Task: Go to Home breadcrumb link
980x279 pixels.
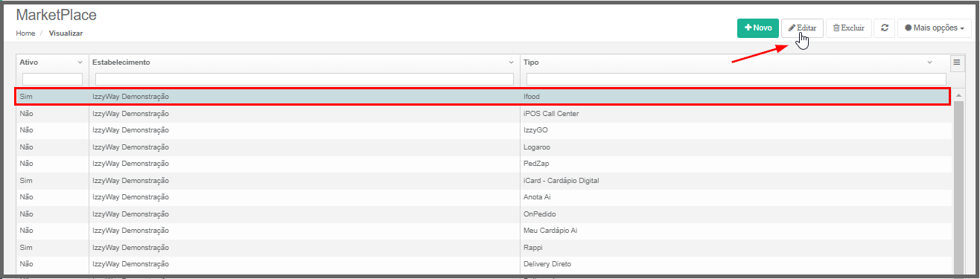Action: point(25,33)
